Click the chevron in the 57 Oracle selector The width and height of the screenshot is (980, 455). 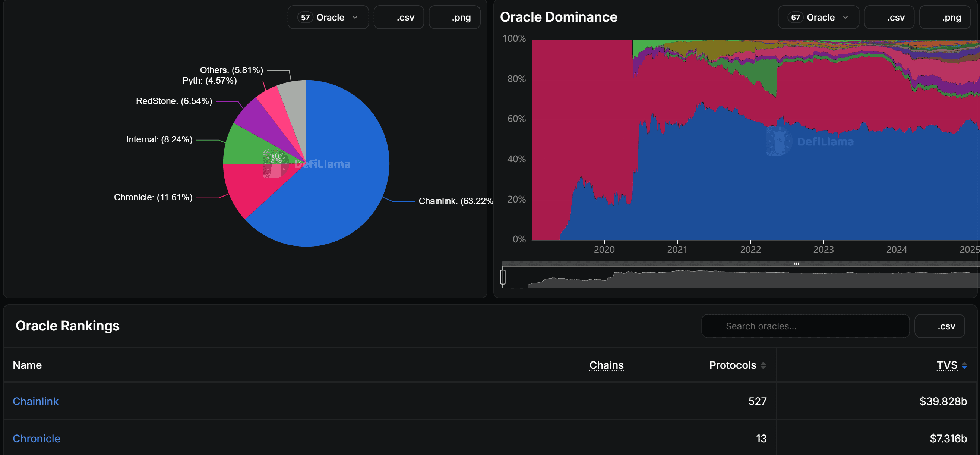tap(355, 18)
